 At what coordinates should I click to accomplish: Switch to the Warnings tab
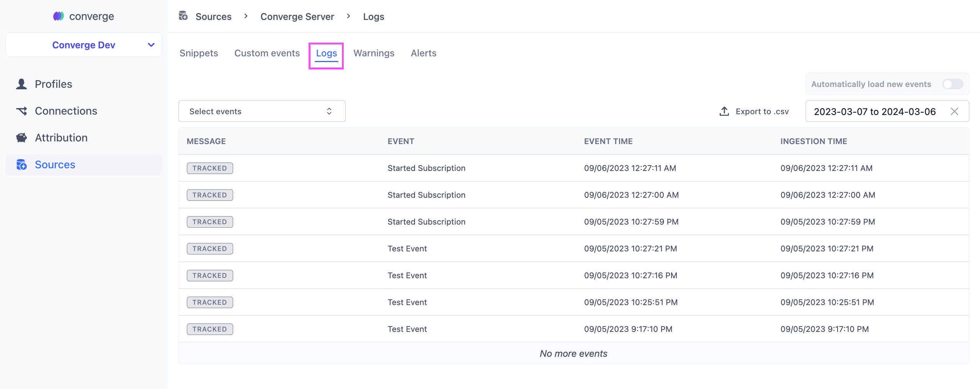pos(374,53)
